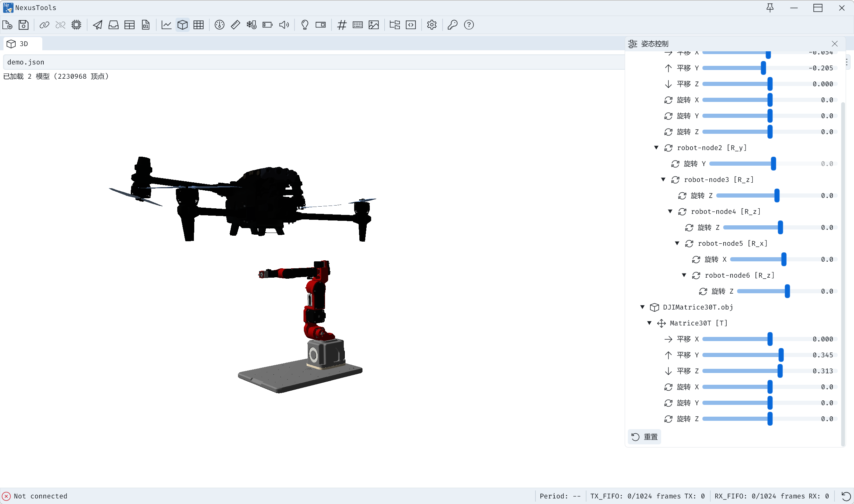Click the Matrice30T 平移 Y slider handle
The width and height of the screenshot is (854, 504).
point(781,355)
